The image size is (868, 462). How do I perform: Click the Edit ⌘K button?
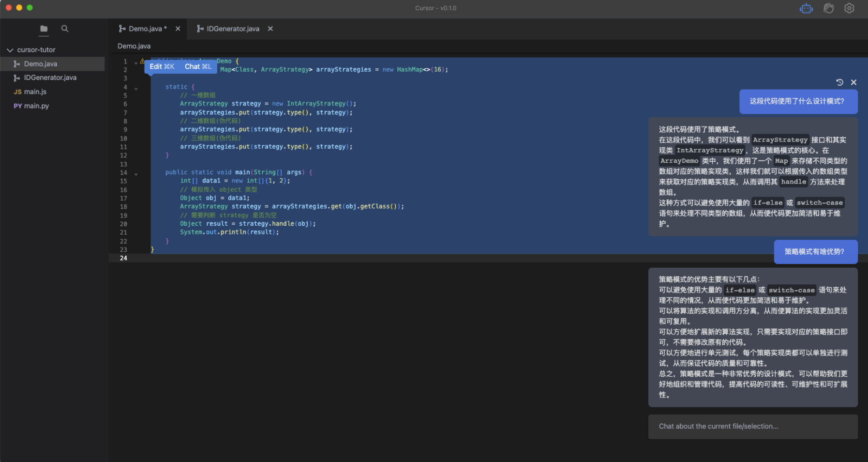[x=162, y=66]
